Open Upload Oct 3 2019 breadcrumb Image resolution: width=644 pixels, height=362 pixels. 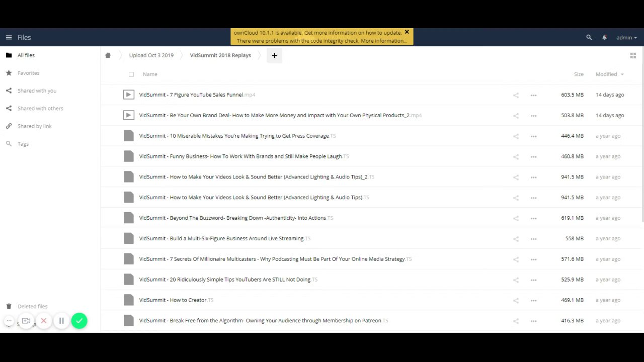(151, 55)
